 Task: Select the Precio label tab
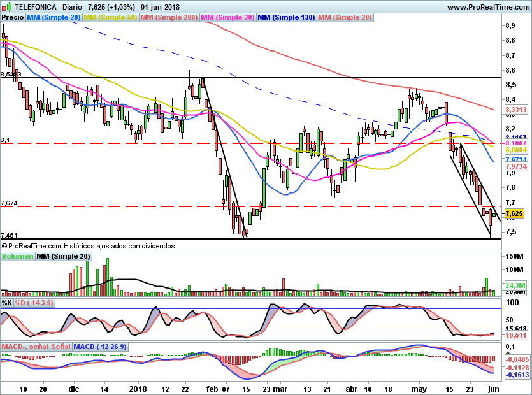point(13,17)
